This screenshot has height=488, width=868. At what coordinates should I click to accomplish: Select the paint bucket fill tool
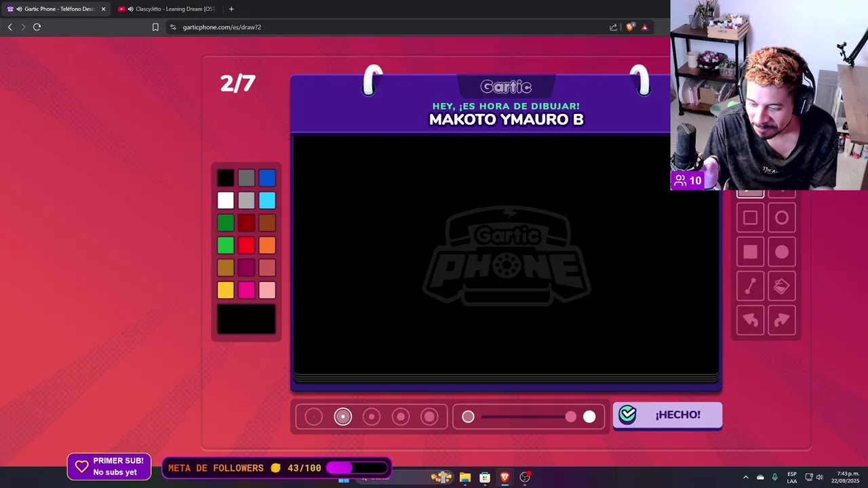tap(782, 286)
